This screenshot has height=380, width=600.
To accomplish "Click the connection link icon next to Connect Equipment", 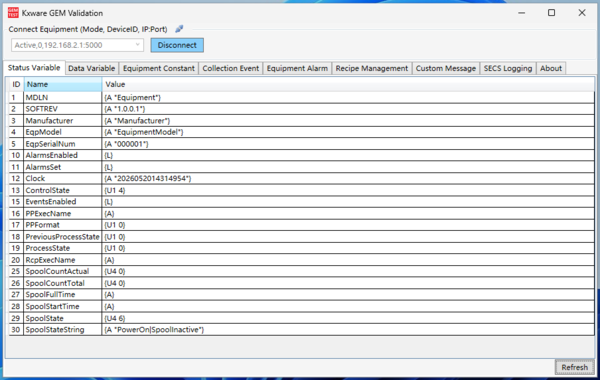I will [179, 29].
